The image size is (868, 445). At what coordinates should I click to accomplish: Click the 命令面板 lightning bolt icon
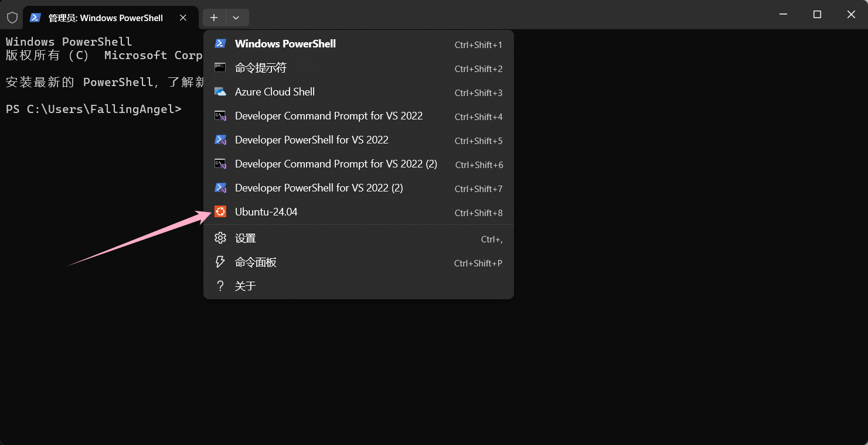click(220, 262)
